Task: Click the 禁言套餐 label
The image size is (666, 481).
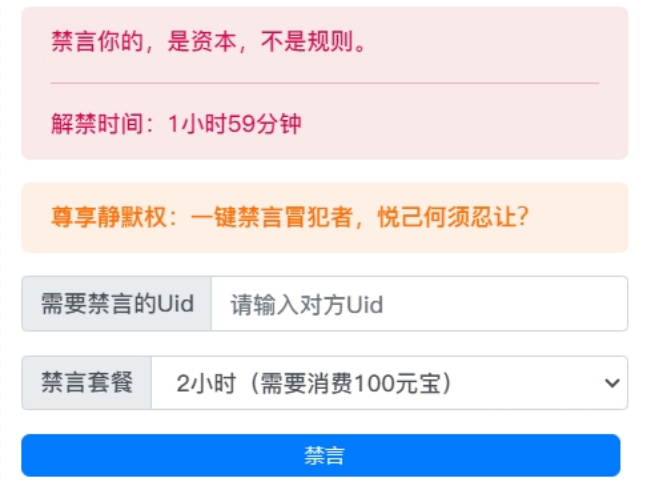Action: point(86,383)
